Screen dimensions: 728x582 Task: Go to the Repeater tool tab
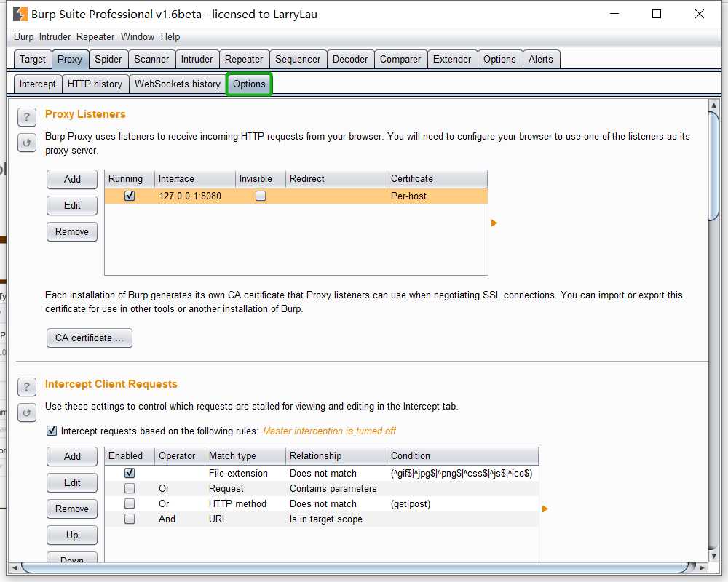[244, 60]
